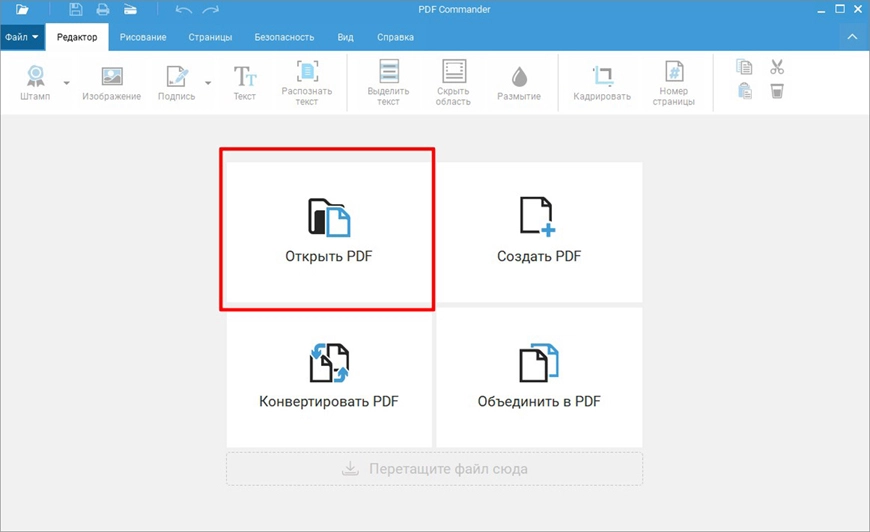Switch to the Редактор tab
The width and height of the screenshot is (870, 532).
[77, 37]
